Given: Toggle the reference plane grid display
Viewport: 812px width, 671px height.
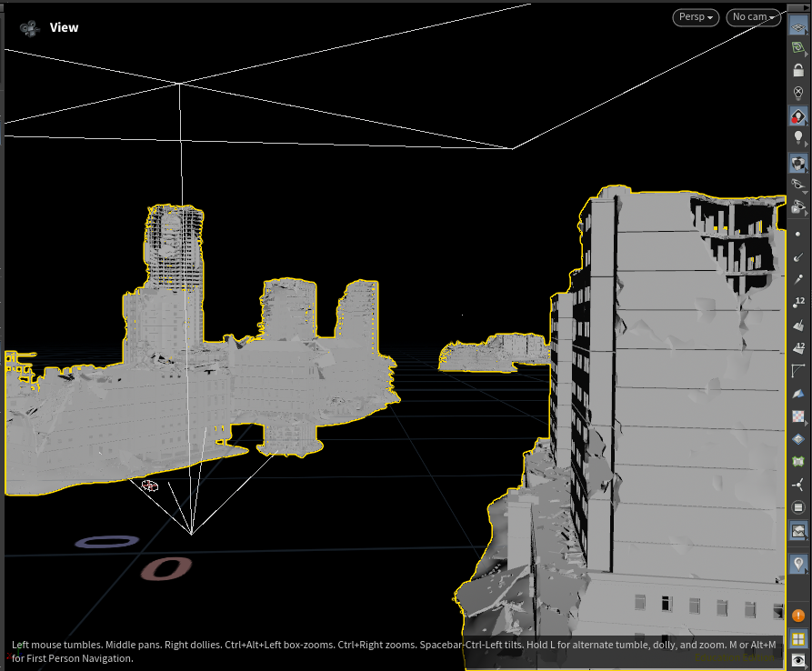Looking at the screenshot, I should coord(798,25).
